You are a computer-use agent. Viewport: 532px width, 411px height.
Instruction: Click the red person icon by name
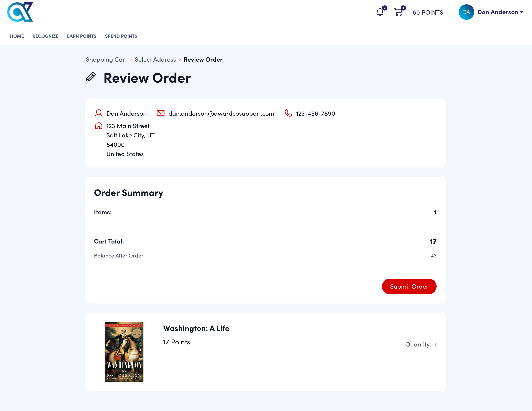[98, 113]
